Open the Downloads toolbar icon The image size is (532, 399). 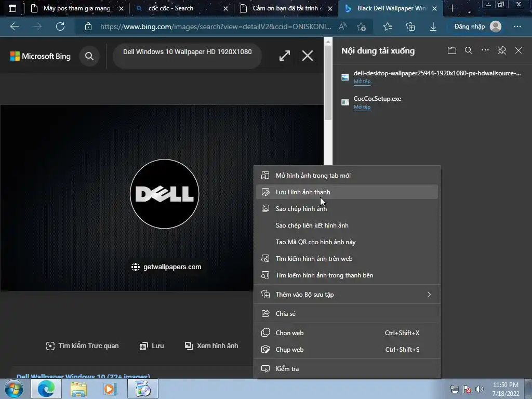point(433,26)
